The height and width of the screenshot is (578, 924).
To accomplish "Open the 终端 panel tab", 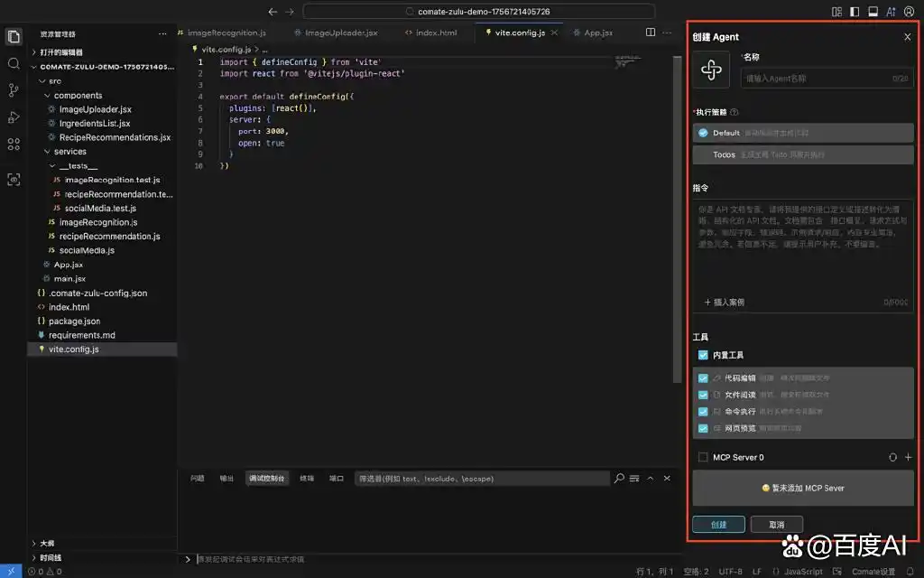I will (307, 479).
